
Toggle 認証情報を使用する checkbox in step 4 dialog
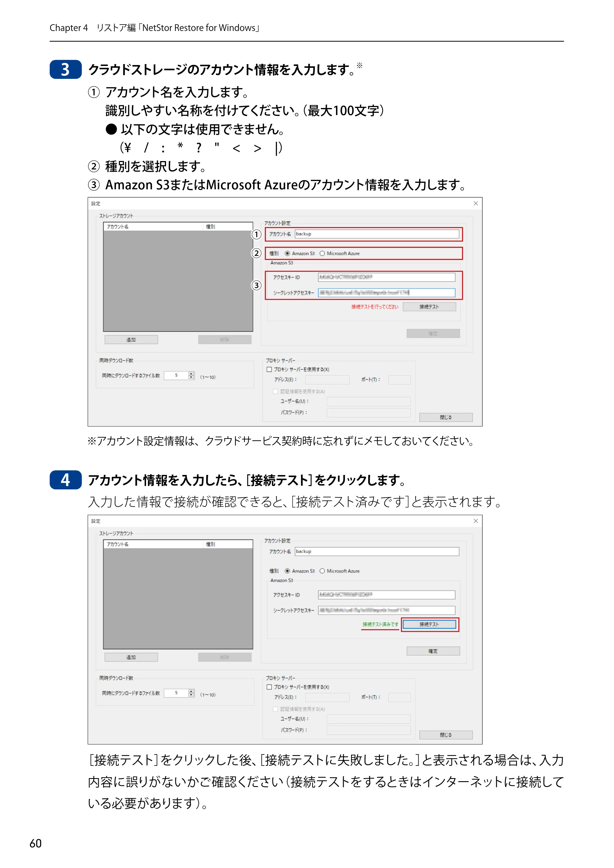tap(276, 709)
